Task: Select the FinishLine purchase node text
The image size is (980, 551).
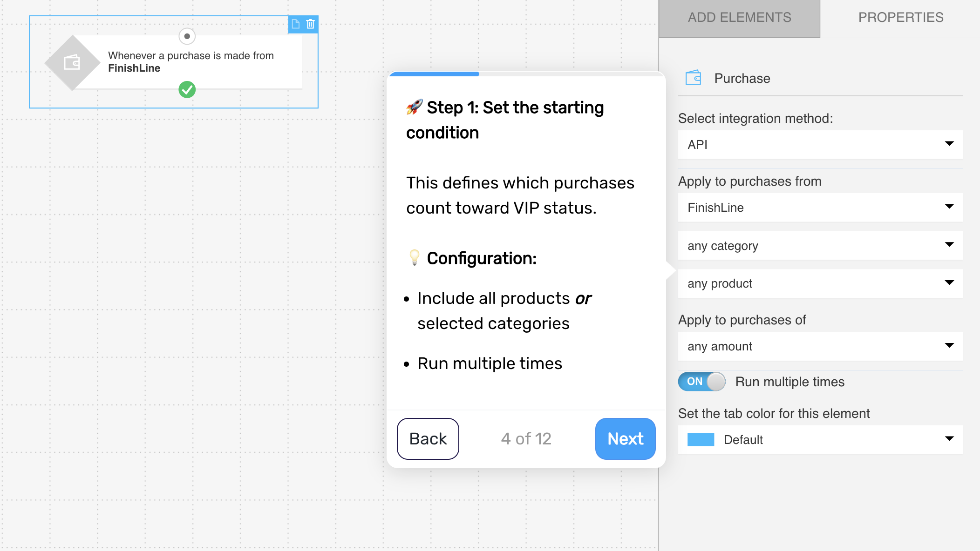Action: (191, 62)
